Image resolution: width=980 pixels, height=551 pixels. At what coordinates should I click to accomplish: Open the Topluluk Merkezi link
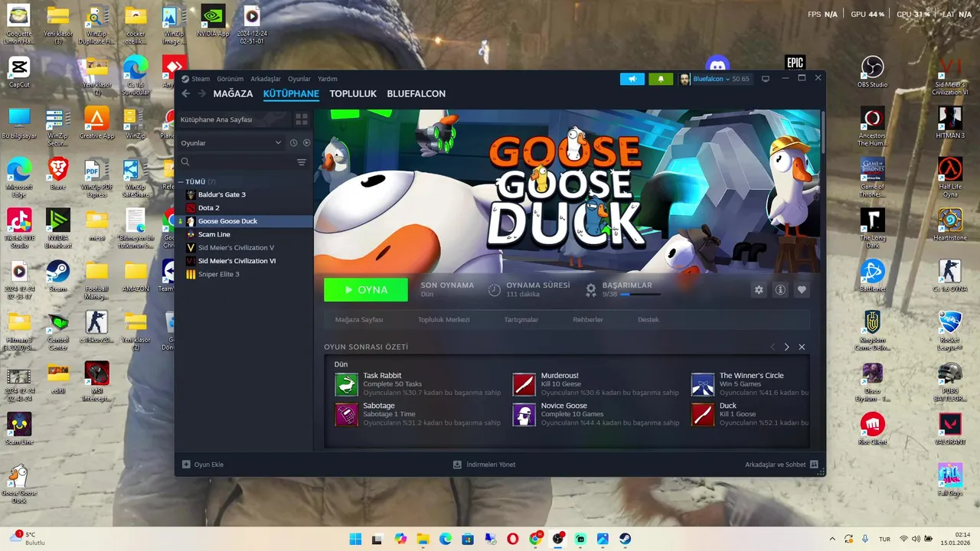(443, 319)
